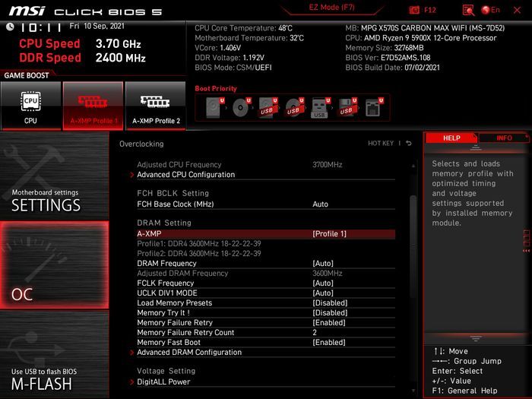Switch to EZ Mode (F7)
532x399 pixels.
[331, 8]
